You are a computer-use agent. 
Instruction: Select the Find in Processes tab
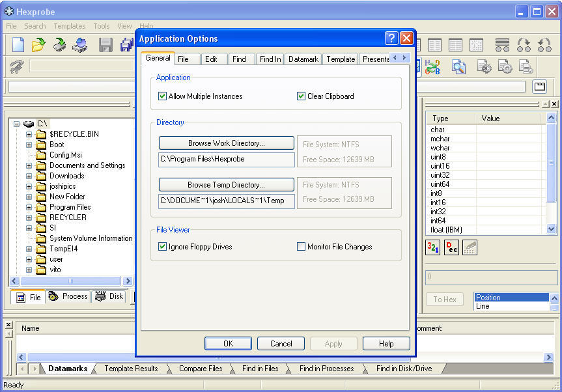tap(326, 369)
